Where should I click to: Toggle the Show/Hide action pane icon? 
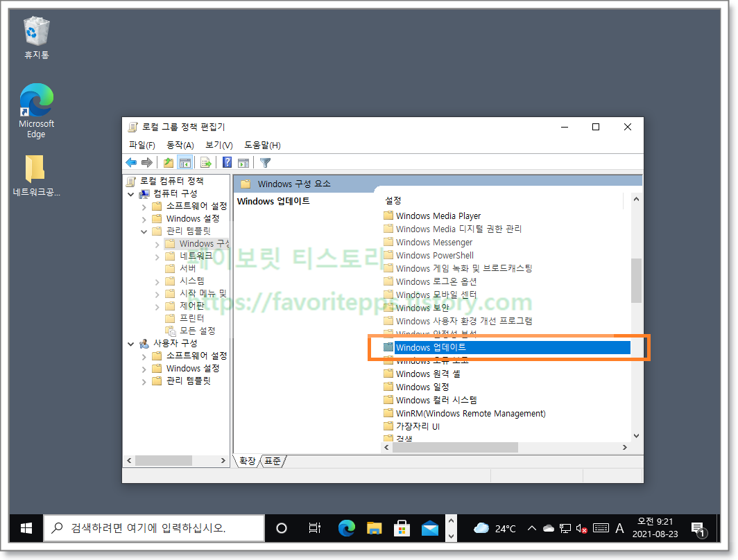pyautogui.click(x=243, y=163)
